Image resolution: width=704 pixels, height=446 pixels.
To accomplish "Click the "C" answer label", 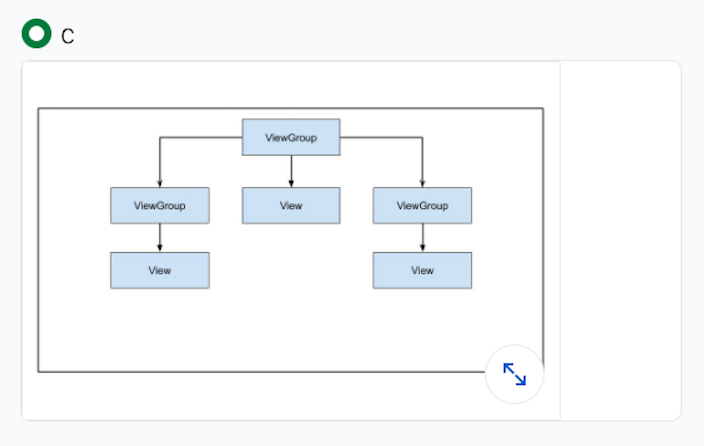I will tap(68, 36).
